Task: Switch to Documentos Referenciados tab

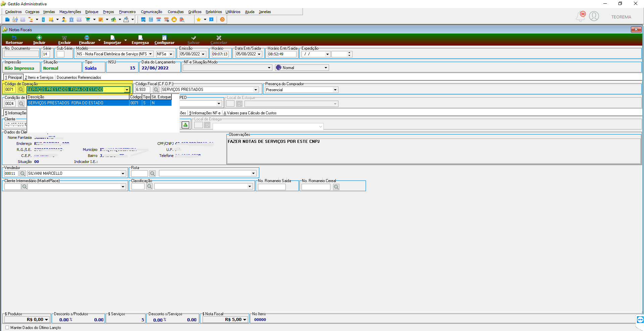Action: (x=79, y=77)
